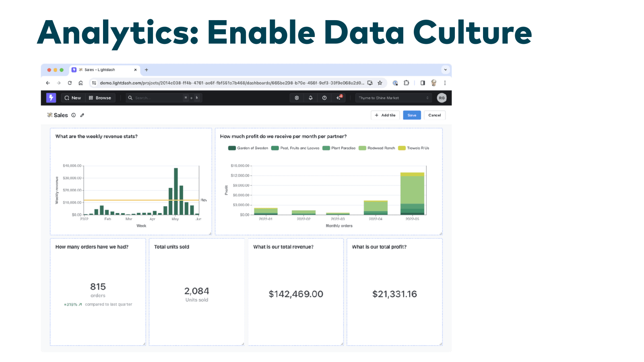Focus the Lightdash search field

(164, 98)
